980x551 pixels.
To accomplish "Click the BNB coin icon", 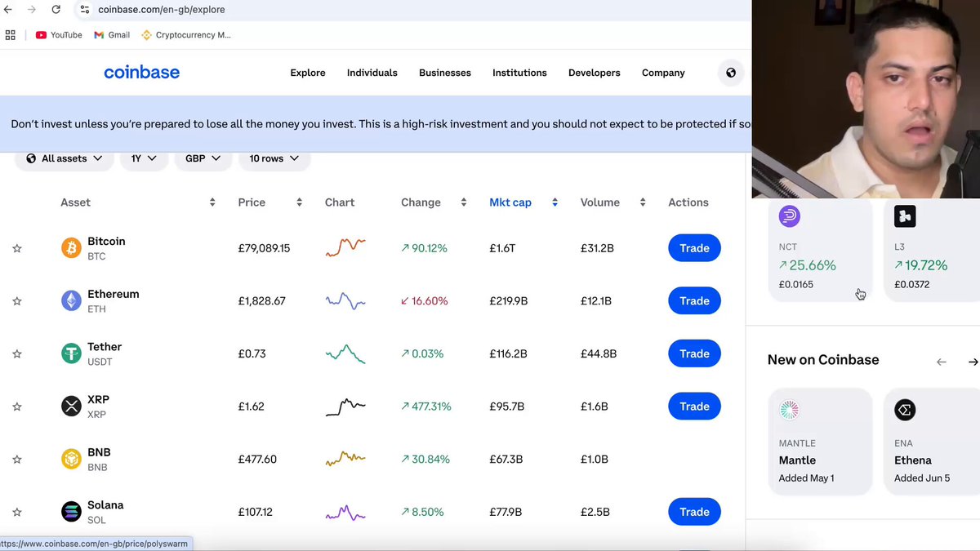I will coord(71,459).
